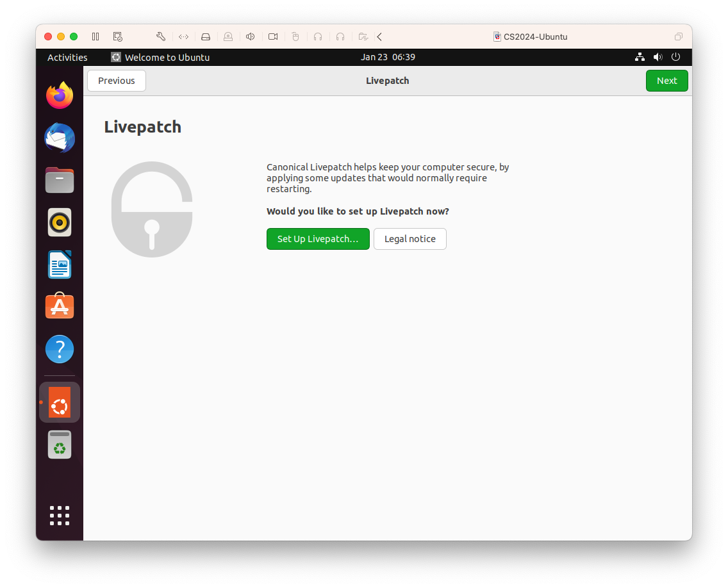Show all applications with the grid icon
Screen dimensions: 728x588
pyautogui.click(x=60, y=515)
